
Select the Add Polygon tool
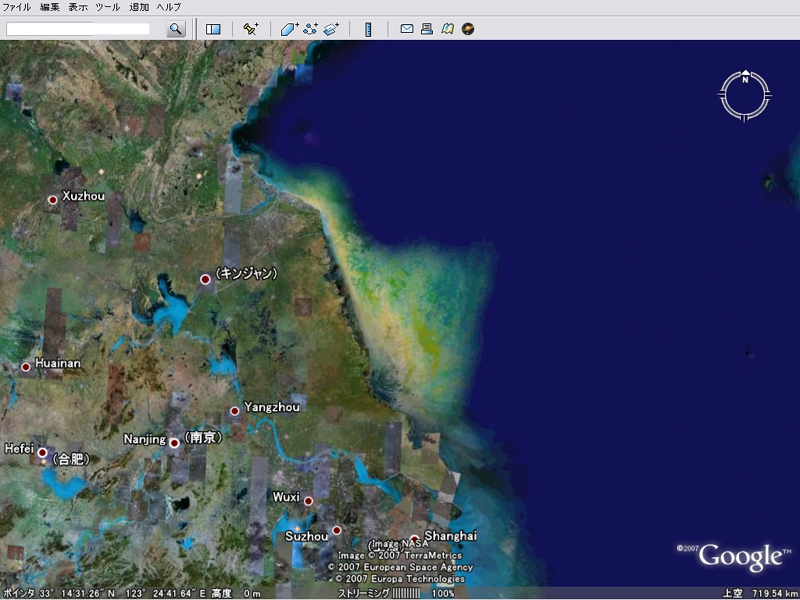(x=289, y=29)
